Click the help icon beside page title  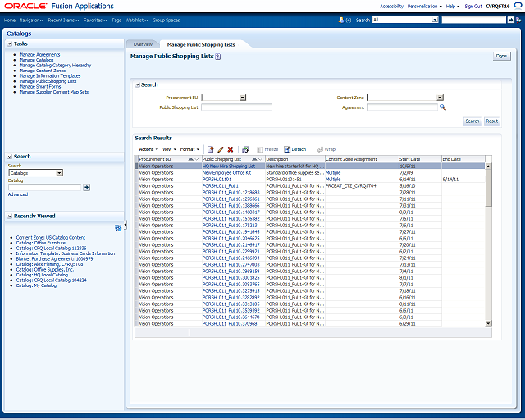[x=218, y=57]
